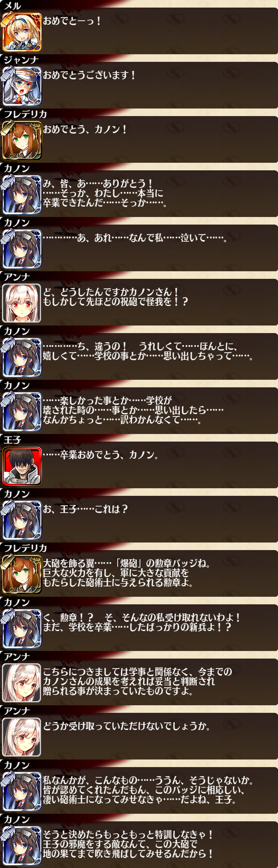Click Kanon's line 私なんかが、こんなもの
Screen dimensions: 278x868
click(x=148, y=790)
